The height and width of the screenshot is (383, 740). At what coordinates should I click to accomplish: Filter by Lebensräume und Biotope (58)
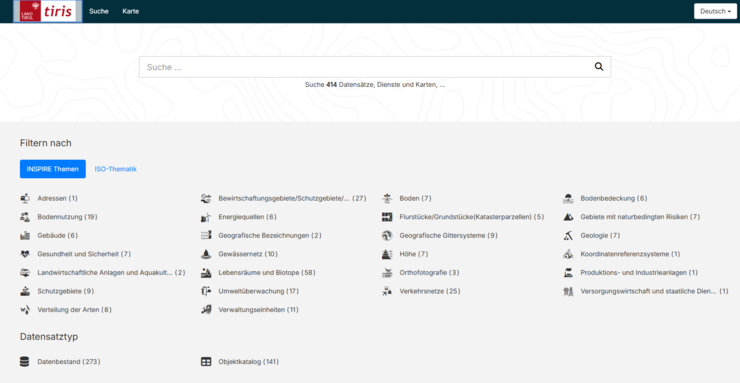(x=267, y=273)
